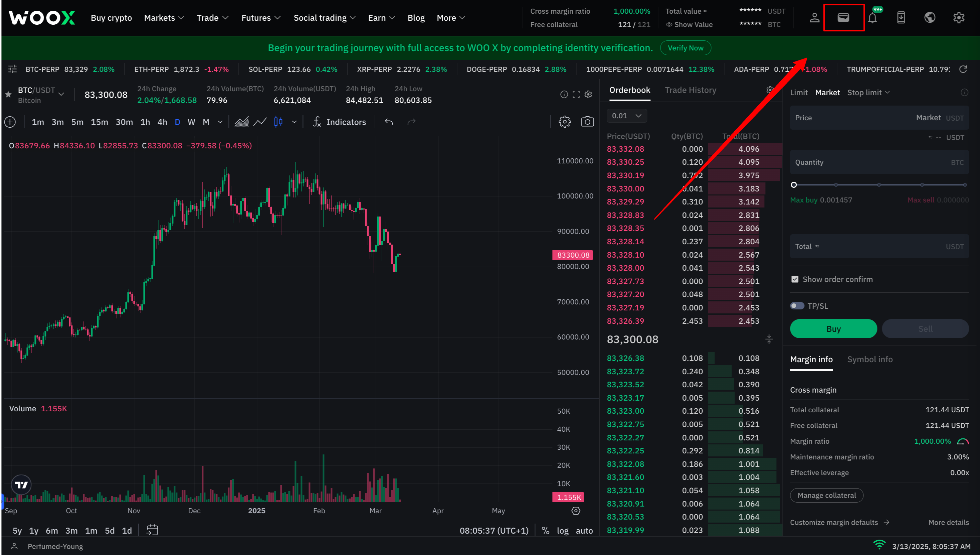Toggle log scale on chart

pos(563,531)
